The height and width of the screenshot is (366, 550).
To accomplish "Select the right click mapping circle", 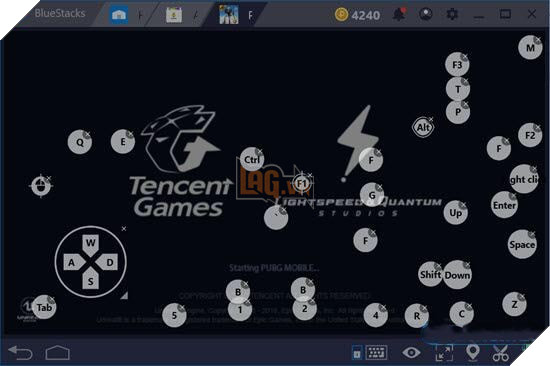I will click(524, 179).
